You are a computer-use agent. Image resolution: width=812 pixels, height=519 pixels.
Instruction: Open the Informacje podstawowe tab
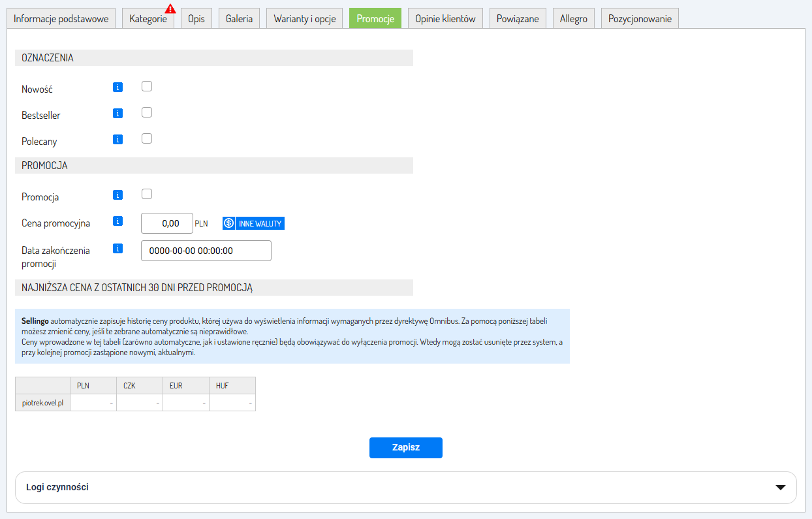61,19
